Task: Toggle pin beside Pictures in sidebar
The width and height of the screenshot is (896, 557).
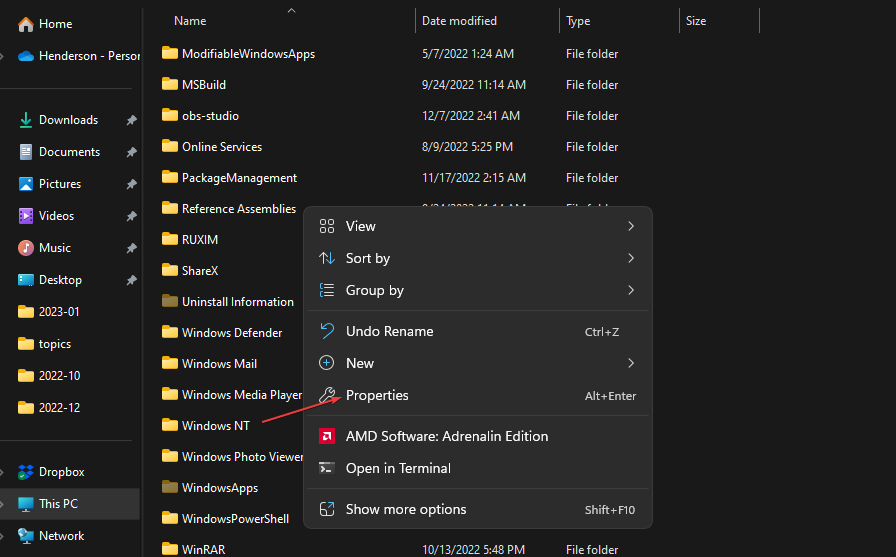Action: click(131, 184)
